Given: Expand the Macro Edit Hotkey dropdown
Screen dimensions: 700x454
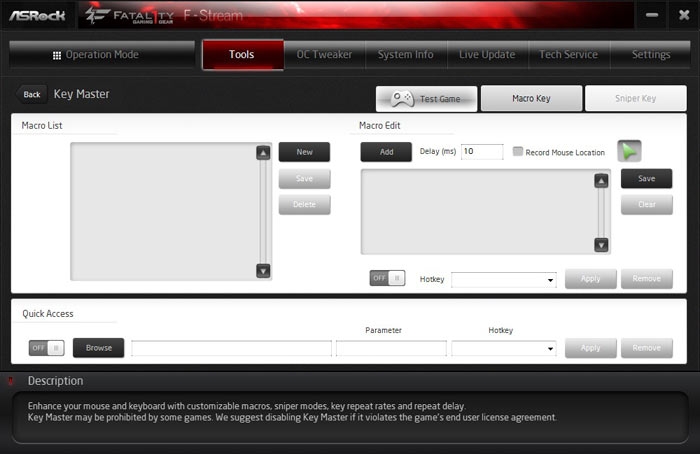Looking at the screenshot, I should pyautogui.click(x=504, y=280).
